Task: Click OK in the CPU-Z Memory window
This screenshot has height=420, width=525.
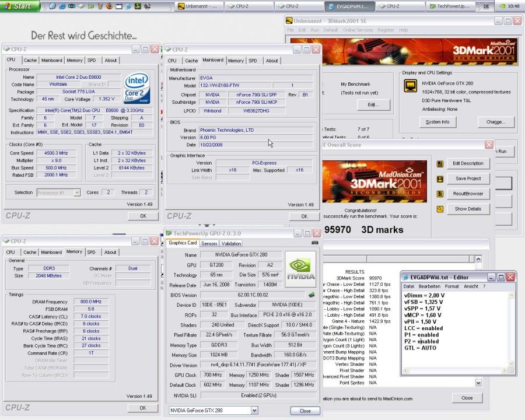Action: pos(143,408)
